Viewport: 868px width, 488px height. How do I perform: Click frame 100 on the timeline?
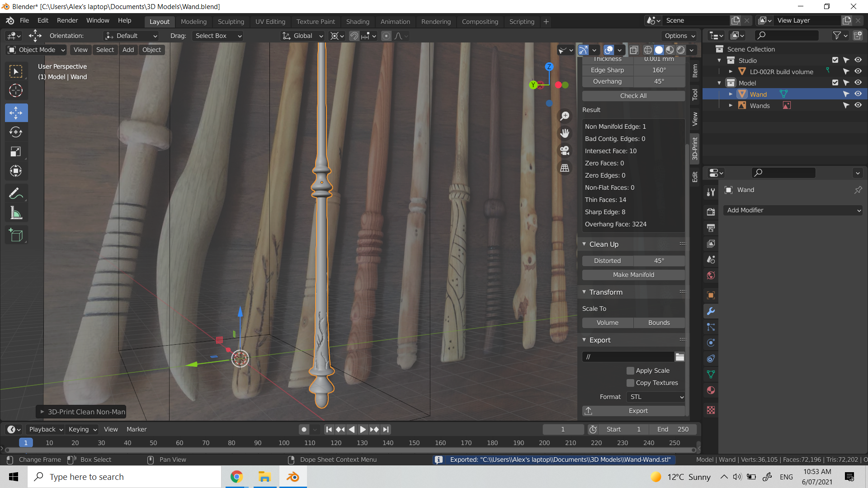pos(284,443)
